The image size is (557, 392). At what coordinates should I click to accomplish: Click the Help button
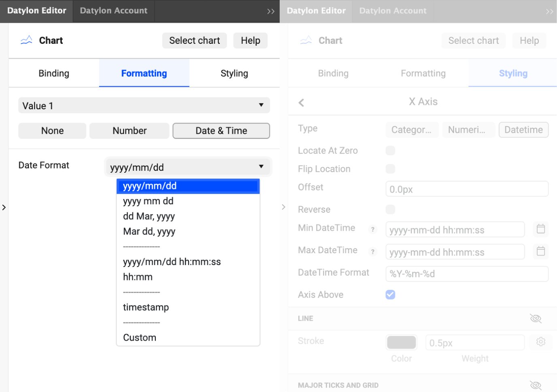[250, 40]
